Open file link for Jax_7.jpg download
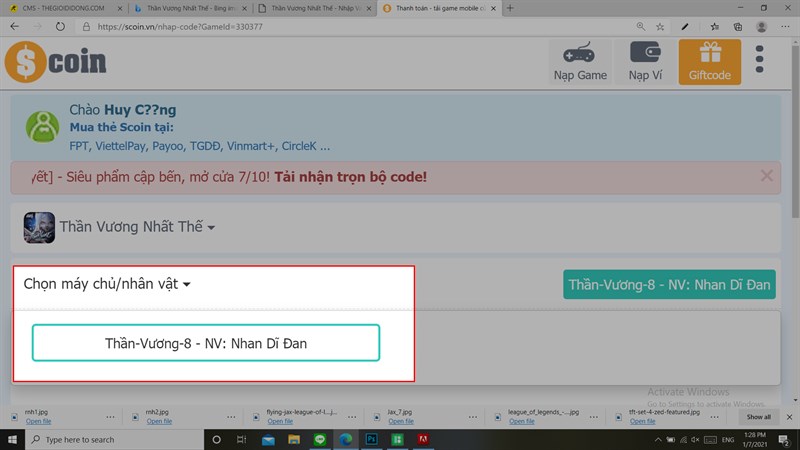This screenshot has height=450, width=800. pyautogui.click(x=401, y=421)
